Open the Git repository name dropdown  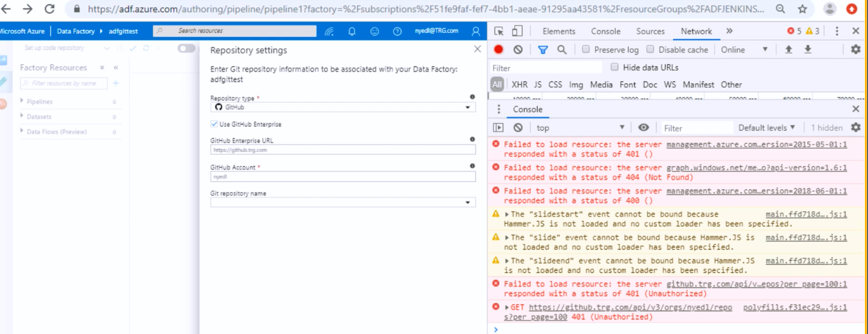point(343,202)
